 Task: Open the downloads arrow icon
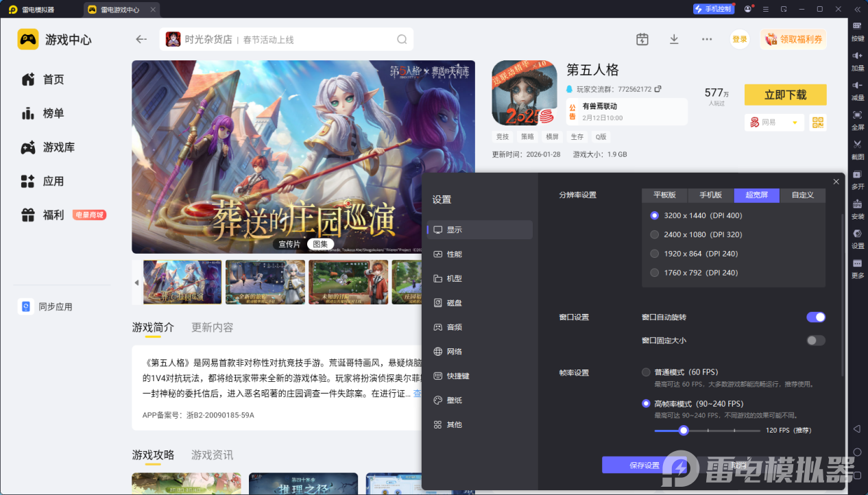coord(674,39)
